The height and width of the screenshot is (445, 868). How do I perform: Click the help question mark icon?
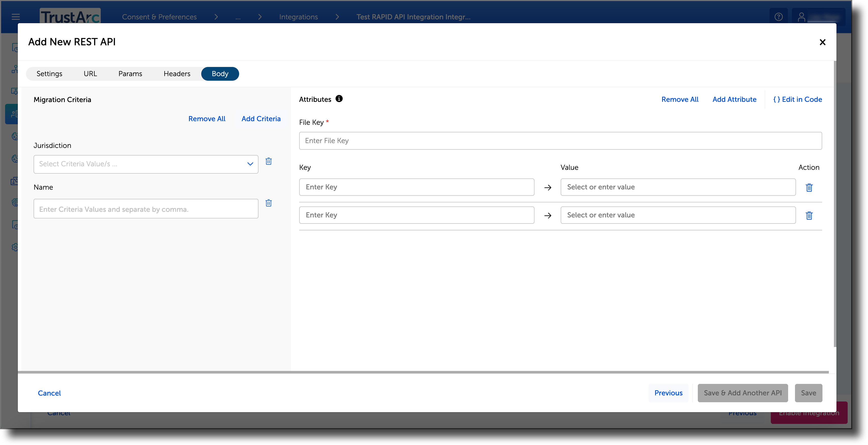tap(779, 16)
